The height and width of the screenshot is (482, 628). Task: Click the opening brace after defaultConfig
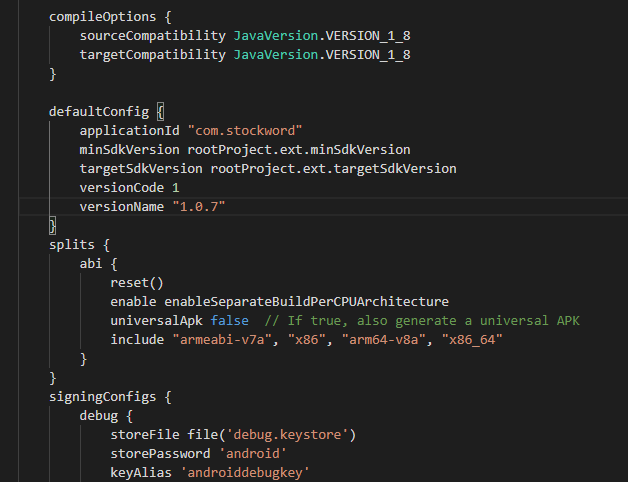click(159, 111)
